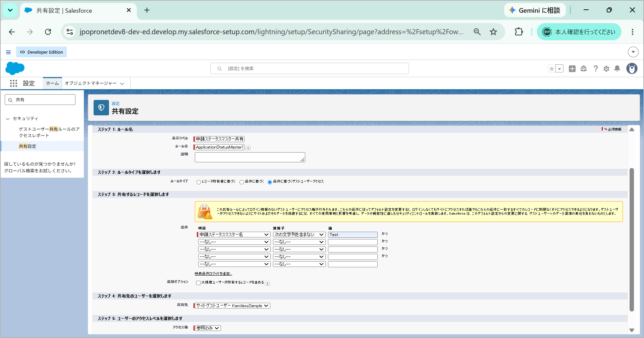Open the notifications bell
This screenshot has width=644, height=338.
tap(617, 68)
